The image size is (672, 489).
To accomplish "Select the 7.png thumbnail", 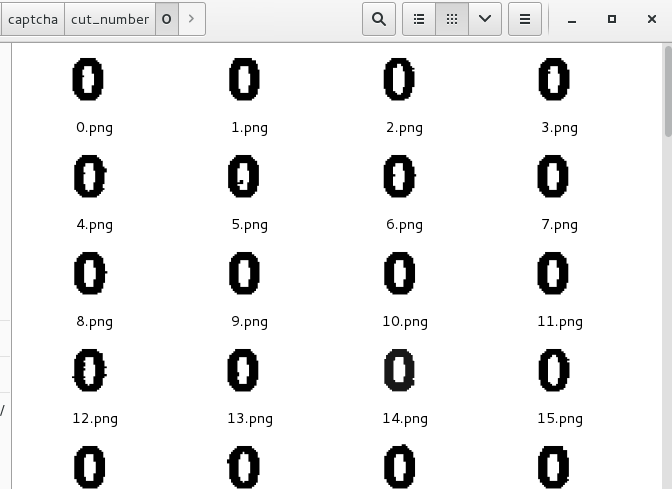I will (553, 176).
